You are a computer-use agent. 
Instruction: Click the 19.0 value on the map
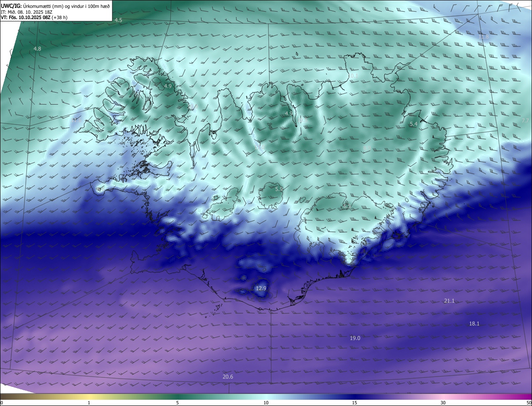point(355,339)
